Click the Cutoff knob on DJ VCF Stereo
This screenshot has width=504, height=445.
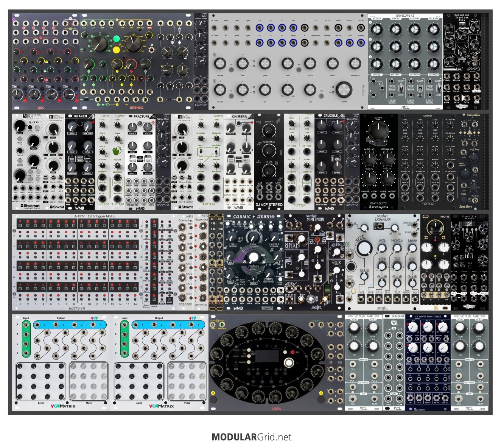click(x=269, y=131)
